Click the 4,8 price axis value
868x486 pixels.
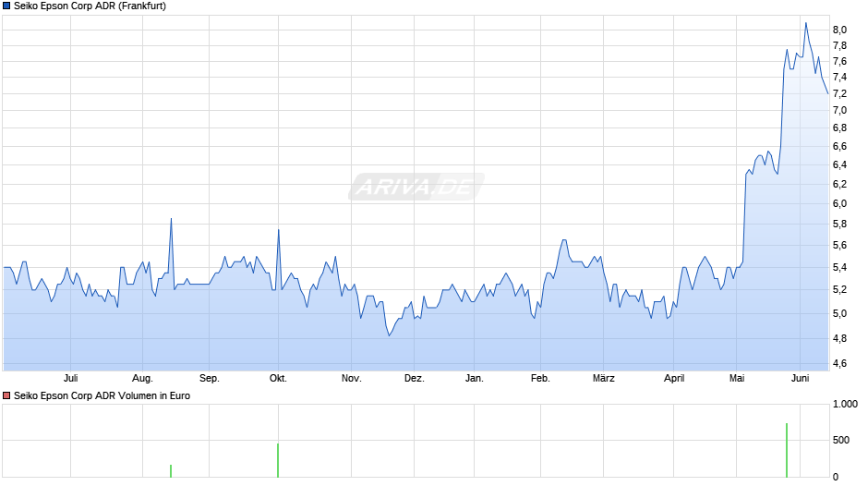839,338
